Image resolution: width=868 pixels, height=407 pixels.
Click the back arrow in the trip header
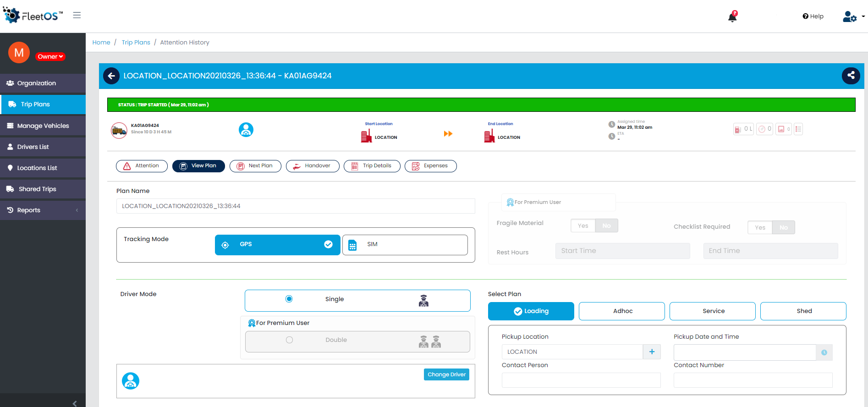pyautogui.click(x=111, y=76)
